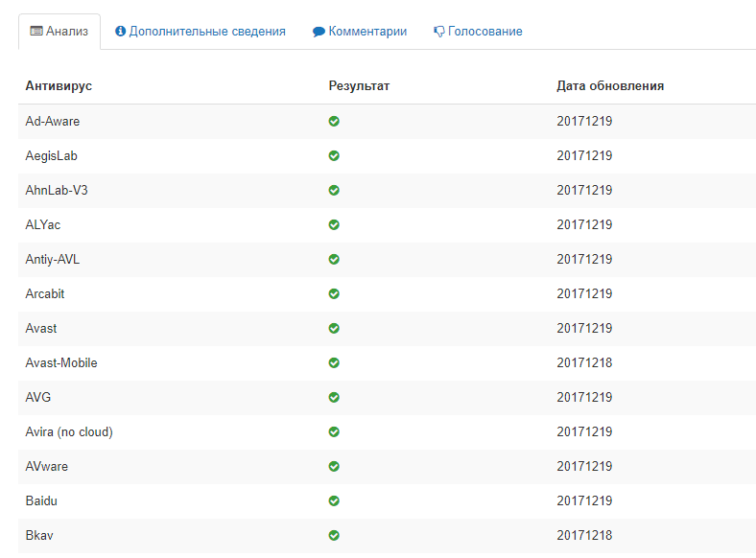Click the speech bubble icon beside Комментарии

click(x=319, y=32)
